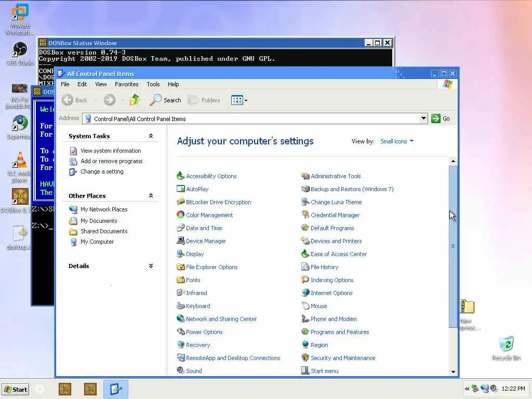The image size is (532, 399).
Task: Open the Credential Manager icon
Action: tap(305, 215)
